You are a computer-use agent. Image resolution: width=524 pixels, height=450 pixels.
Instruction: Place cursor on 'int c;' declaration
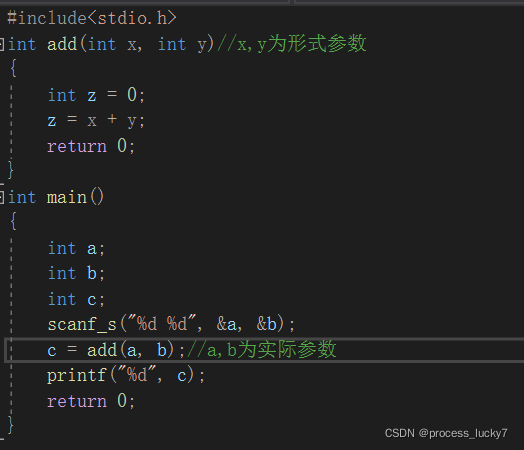(77, 299)
